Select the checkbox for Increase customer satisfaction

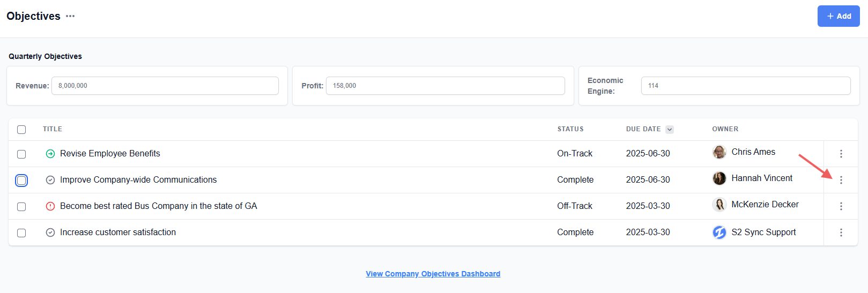coord(21,233)
